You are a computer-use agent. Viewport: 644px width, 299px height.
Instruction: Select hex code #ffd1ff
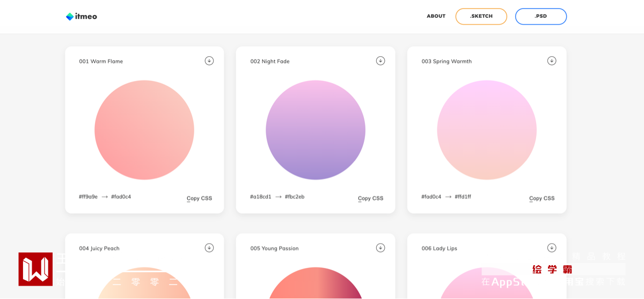(463, 196)
